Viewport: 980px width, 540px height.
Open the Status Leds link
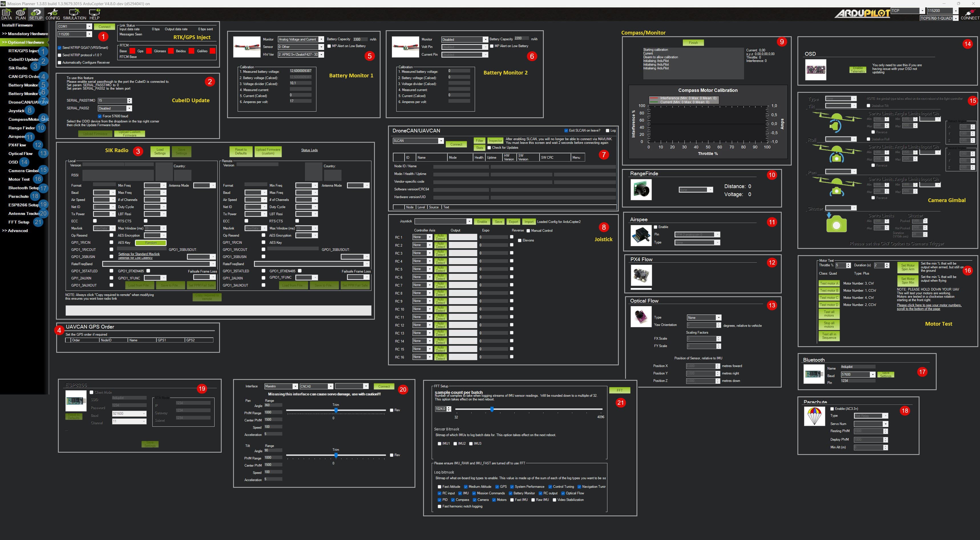point(309,150)
